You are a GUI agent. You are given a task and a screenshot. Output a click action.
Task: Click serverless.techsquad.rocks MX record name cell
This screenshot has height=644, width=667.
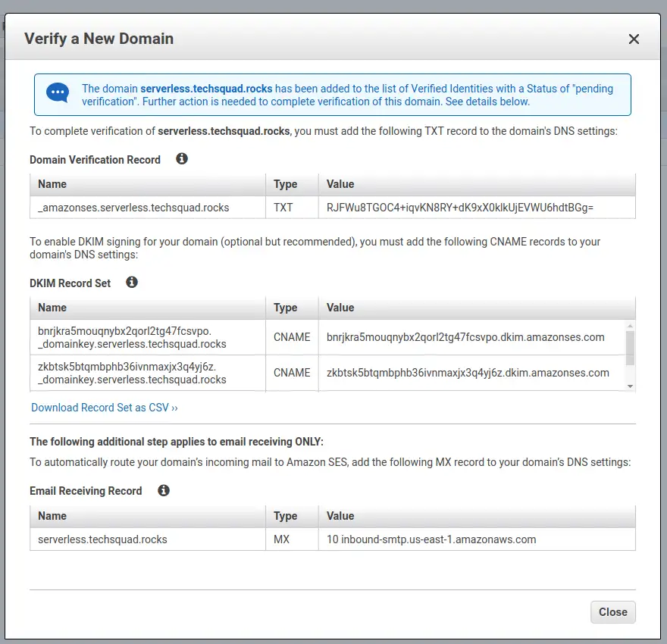[x=148, y=539]
